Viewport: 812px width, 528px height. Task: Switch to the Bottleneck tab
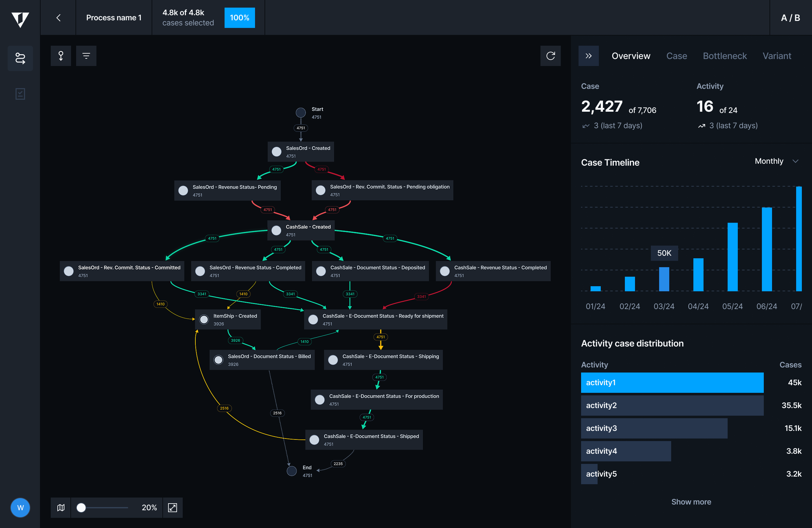point(725,56)
